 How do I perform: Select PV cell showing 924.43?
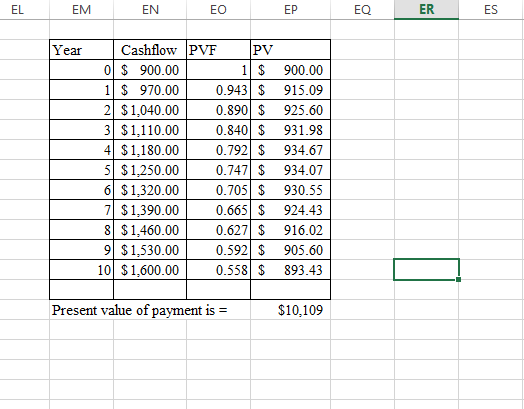tap(290, 210)
